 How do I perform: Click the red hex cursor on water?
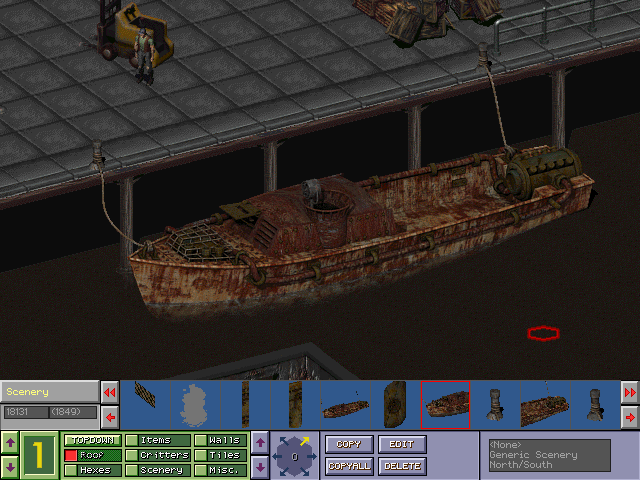click(x=543, y=333)
